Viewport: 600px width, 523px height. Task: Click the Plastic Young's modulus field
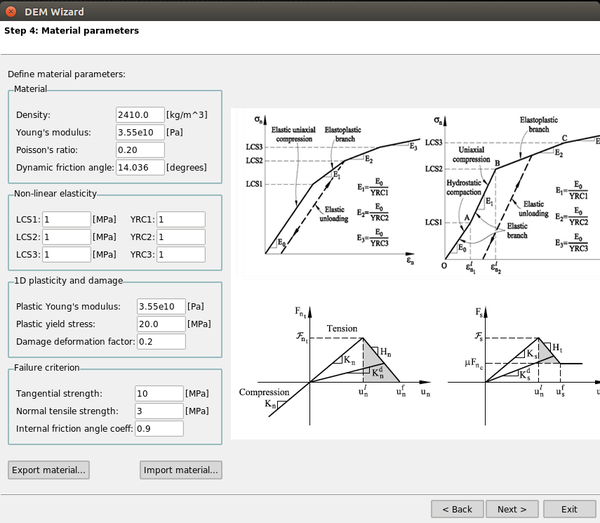point(160,306)
